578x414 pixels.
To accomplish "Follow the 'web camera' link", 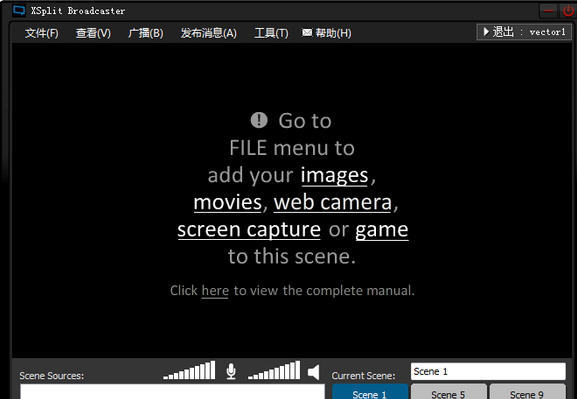I will pos(333,202).
